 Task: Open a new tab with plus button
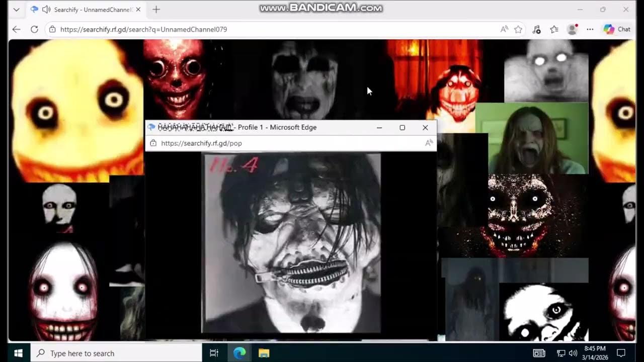[156, 10]
